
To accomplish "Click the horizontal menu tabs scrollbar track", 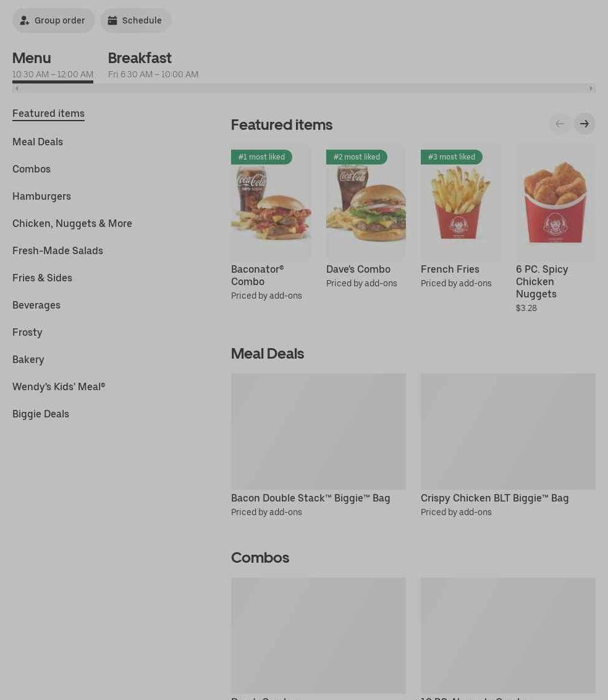I will (x=304, y=88).
